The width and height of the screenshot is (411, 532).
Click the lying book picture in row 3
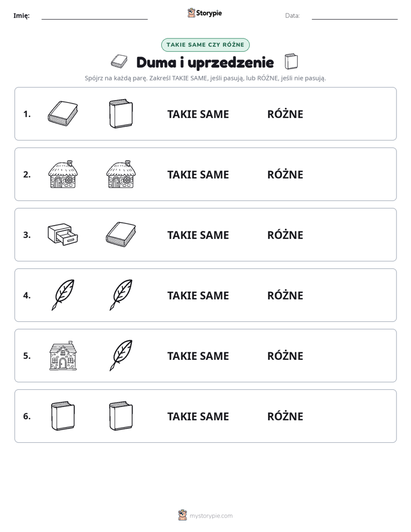click(x=121, y=234)
